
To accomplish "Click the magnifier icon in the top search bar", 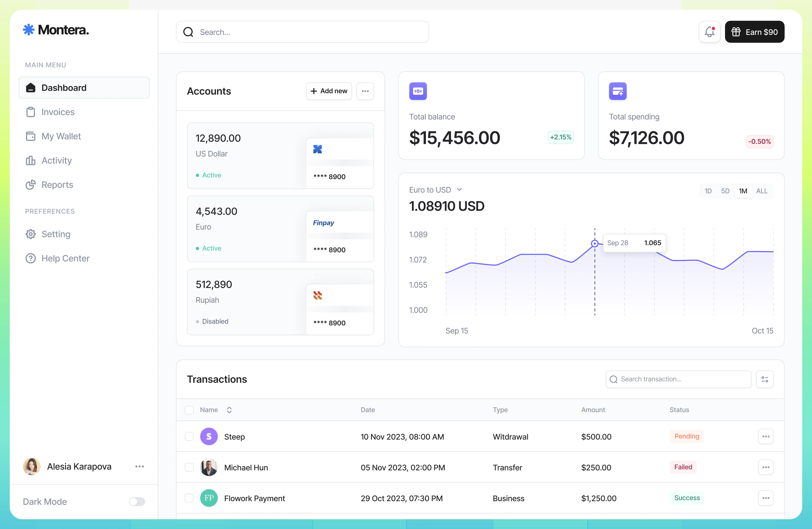I will [188, 32].
